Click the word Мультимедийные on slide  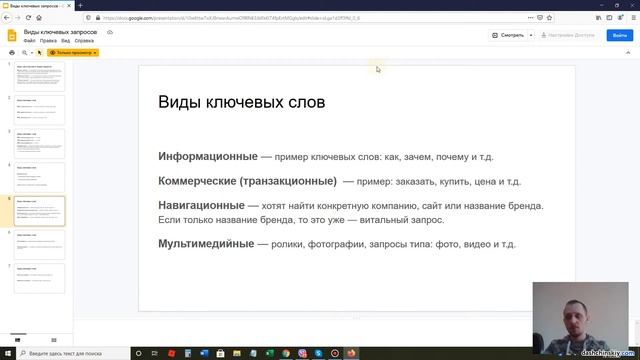[206, 244]
